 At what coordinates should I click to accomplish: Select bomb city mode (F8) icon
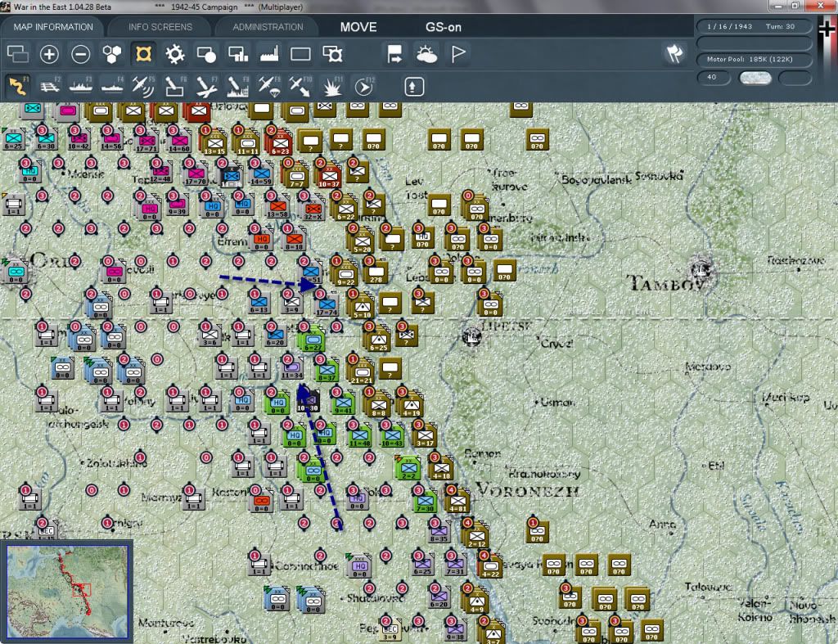238,86
